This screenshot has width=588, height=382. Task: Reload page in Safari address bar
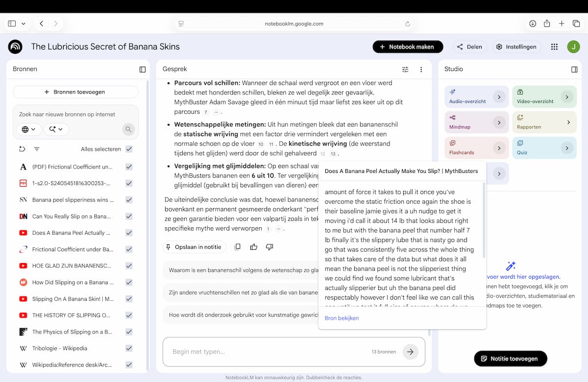[407, 24]
